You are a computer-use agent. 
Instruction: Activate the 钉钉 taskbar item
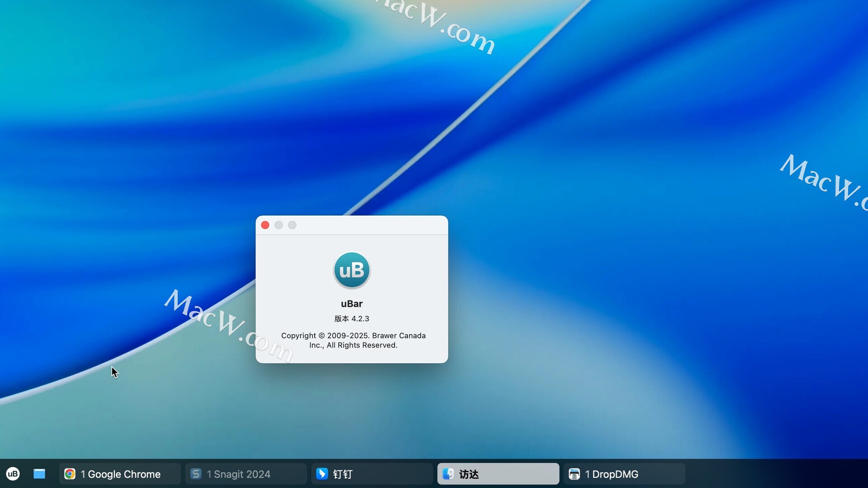pyautogui.click(x=372, y=474)
